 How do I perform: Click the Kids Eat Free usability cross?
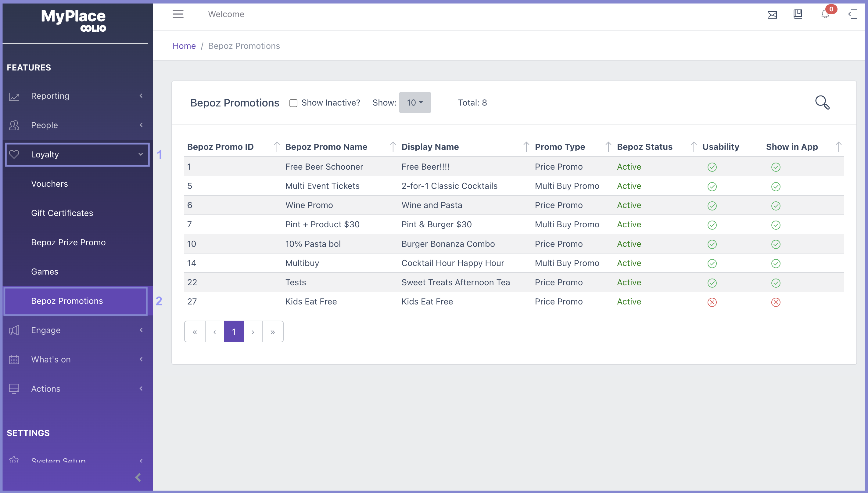point(712,302)
